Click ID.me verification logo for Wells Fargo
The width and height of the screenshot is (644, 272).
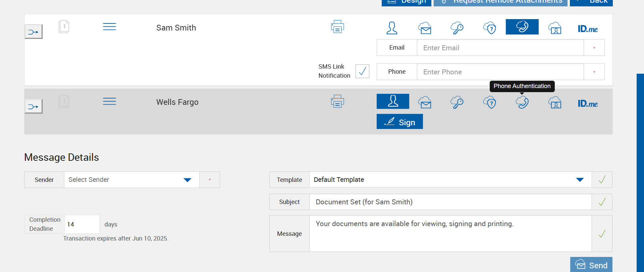[588, 104]
